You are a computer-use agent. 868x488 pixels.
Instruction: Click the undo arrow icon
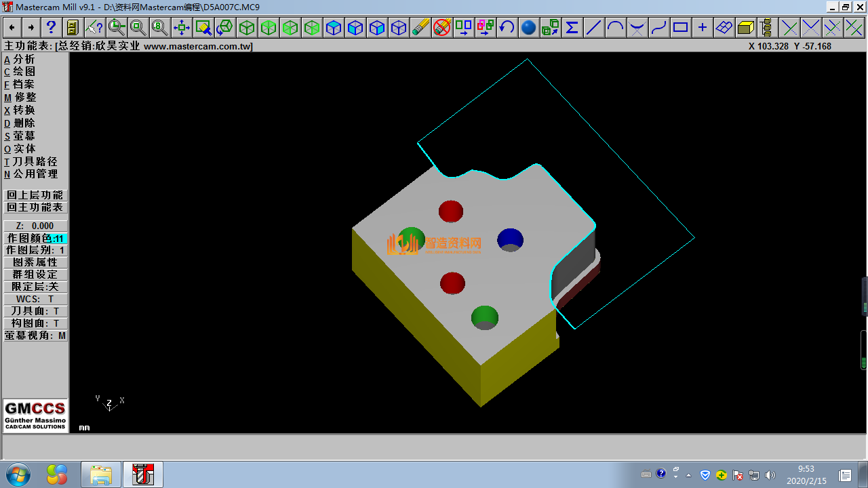tap(507, 28)
